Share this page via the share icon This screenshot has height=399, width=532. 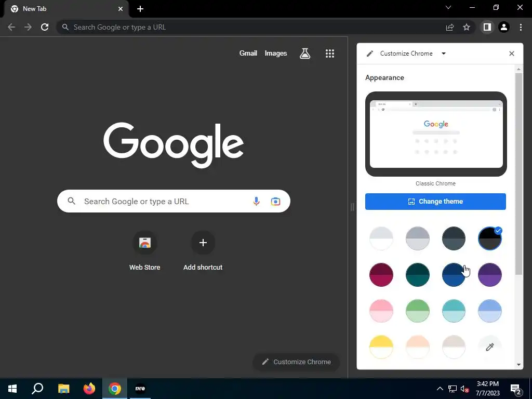[x=450, y=27]
